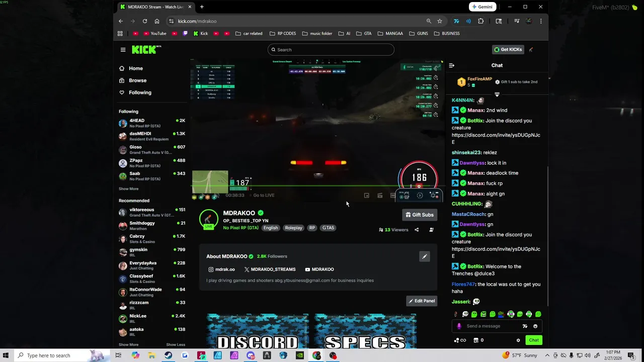The height and width of the screenshot is (362, 644).
Task: Open the SPECS panel image
Action: pos(365,331)
